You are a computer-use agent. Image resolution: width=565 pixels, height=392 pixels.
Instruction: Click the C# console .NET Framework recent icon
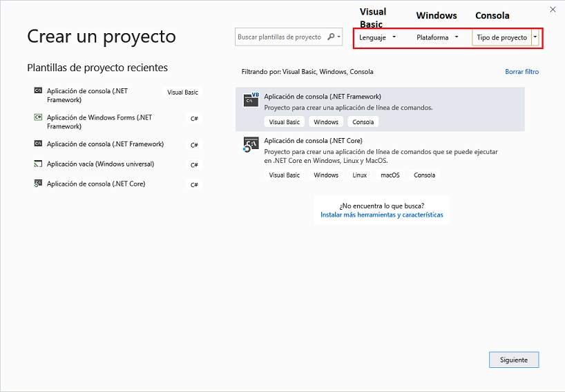click(x=37, y=144)
